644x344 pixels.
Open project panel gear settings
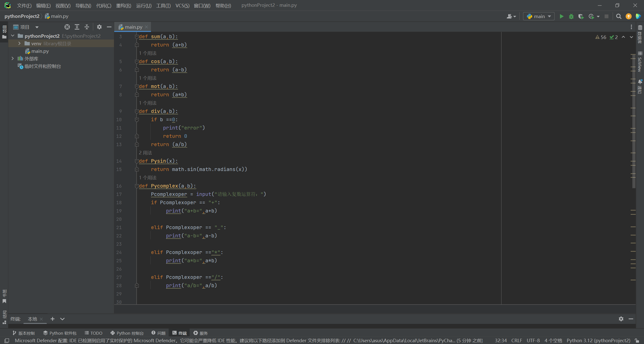[99, 27]
